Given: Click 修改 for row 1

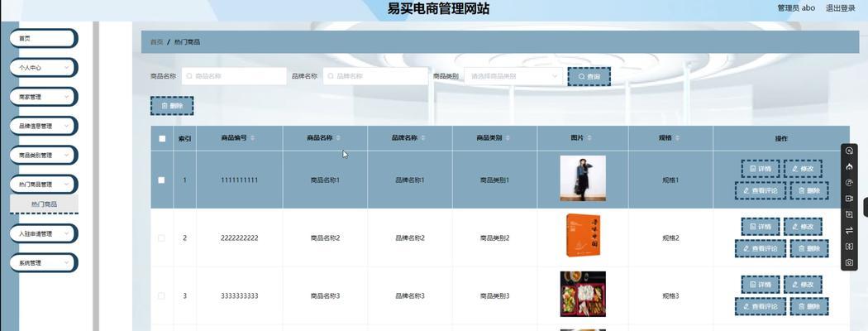Looking at the screenshot, I should pyautogui.click(x=803, y=169).
